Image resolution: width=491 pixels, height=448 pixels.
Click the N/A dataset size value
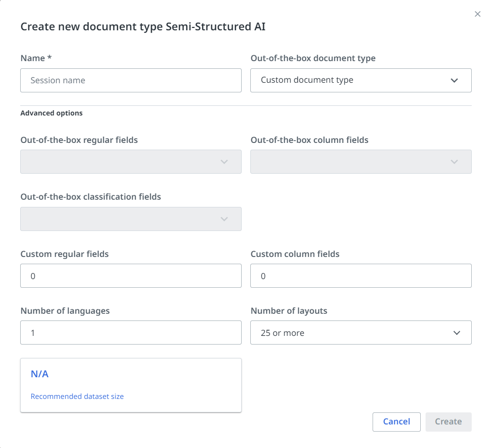pos(39,374)
